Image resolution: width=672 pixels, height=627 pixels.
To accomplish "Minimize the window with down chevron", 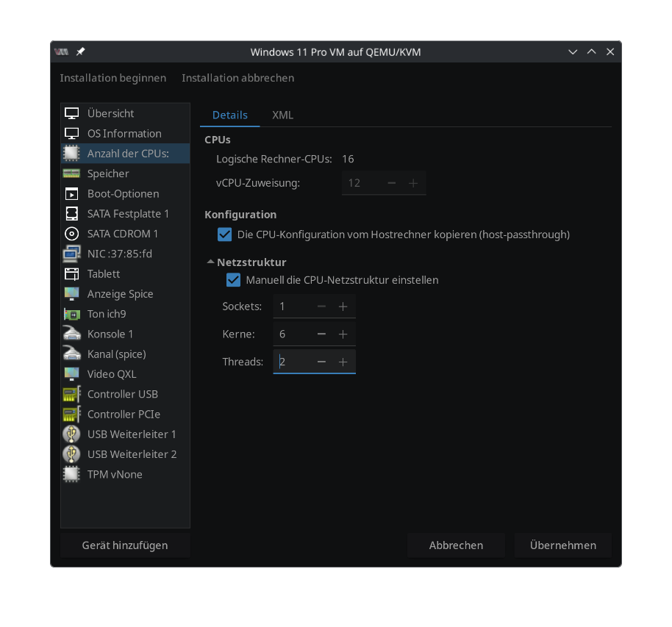I will (x=573, y=52).
